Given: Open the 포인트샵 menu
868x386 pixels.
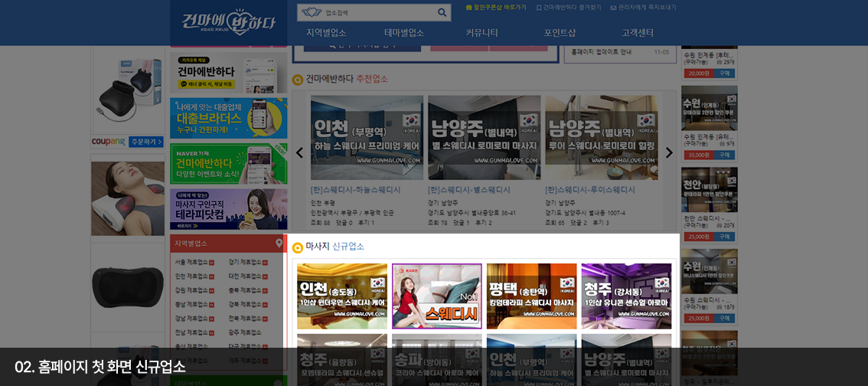Looking at the screenshot, I should (x=560, y=33).
